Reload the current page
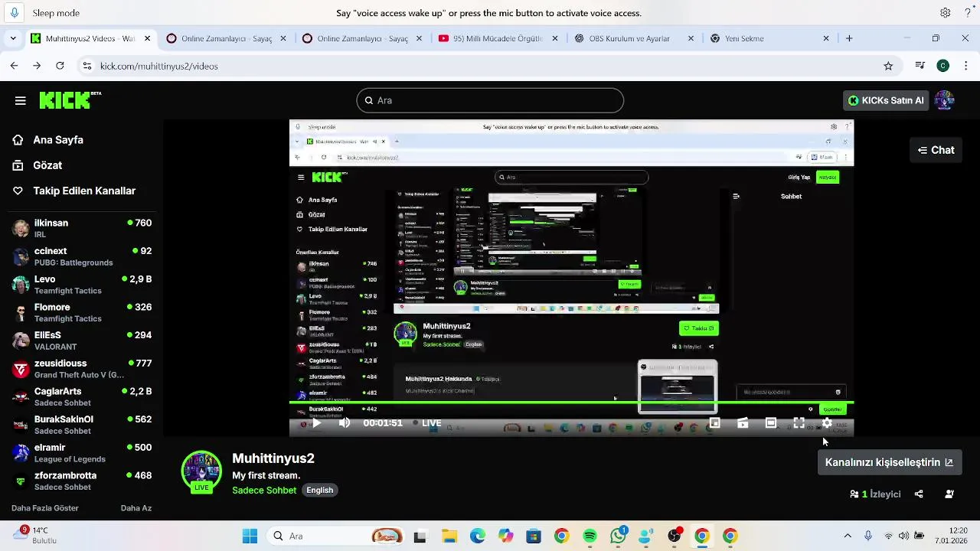Viewport: 980px width, 551px height. point(60,66)
